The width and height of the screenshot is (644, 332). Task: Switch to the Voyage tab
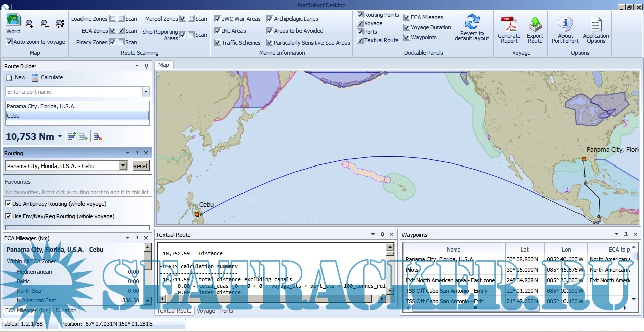point(206,311)
